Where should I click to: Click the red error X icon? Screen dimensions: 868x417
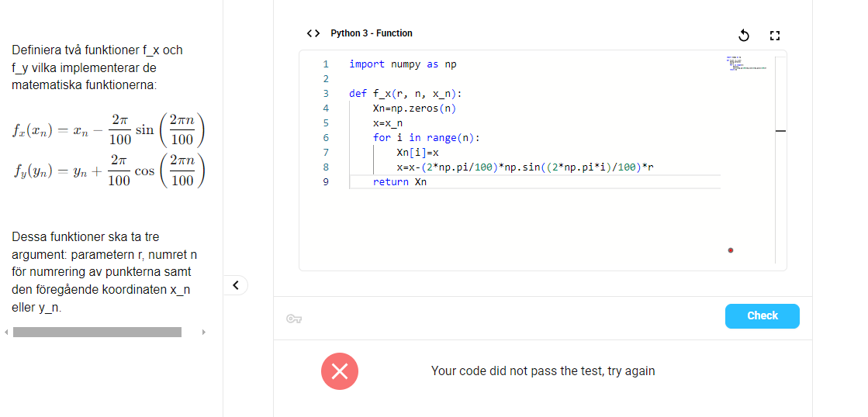coord(340,371)
